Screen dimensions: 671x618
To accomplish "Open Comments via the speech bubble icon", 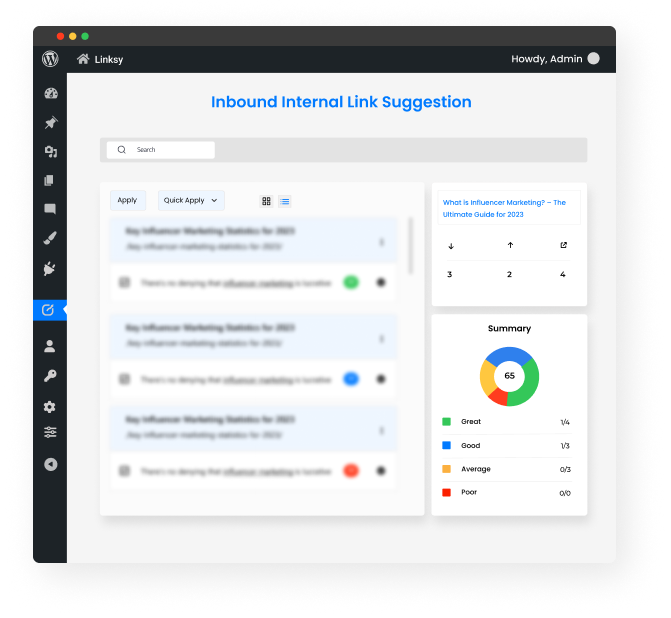I will click(x=50, y=209).
